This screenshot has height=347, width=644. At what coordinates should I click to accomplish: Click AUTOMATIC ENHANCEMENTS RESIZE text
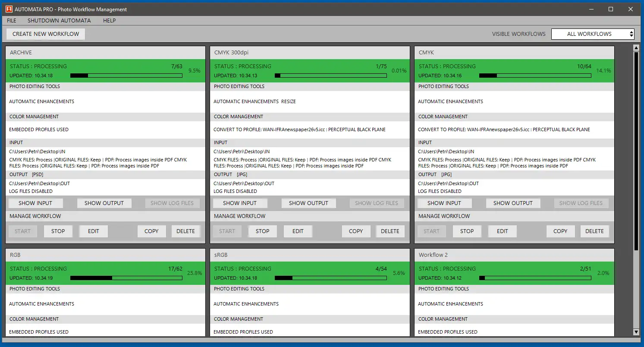click(x=254, y=101)
